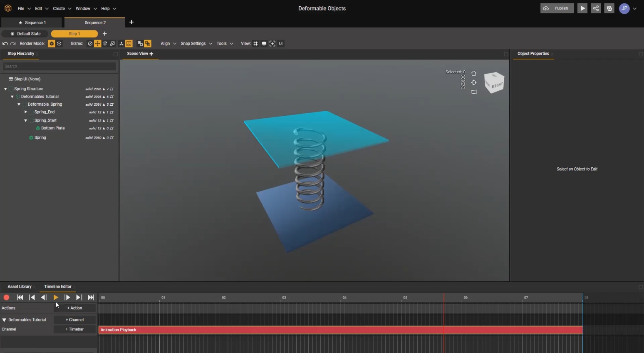Toggle the grid view option

(255, 44)
